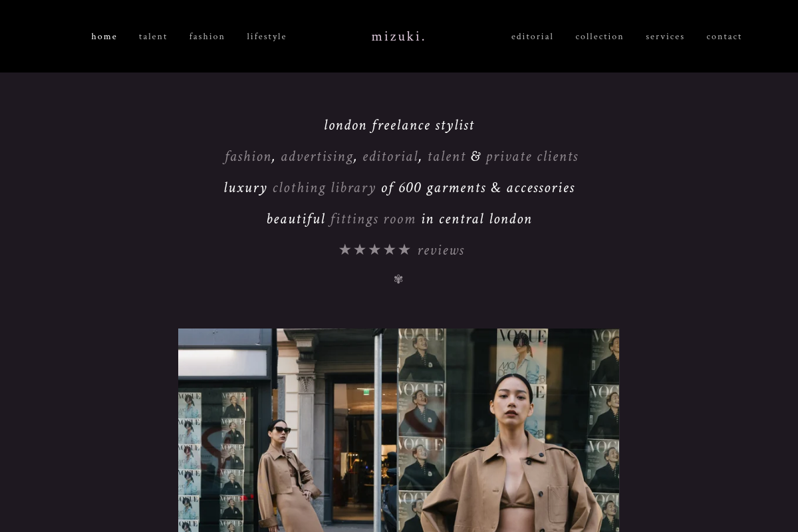798x532 pixels.
Task: Follow the advertising link in tagline
Action: (x=317, y=156)
